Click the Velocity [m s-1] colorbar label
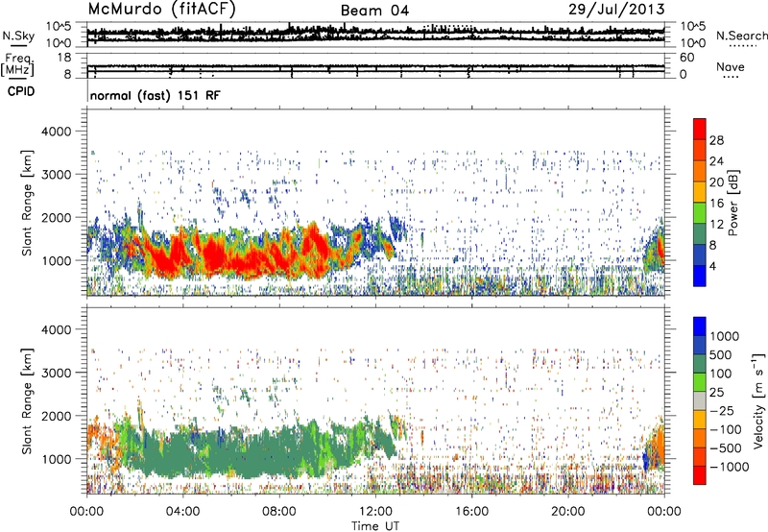Image resolution: width=768 pixels, height=532 pixels. 758,400
